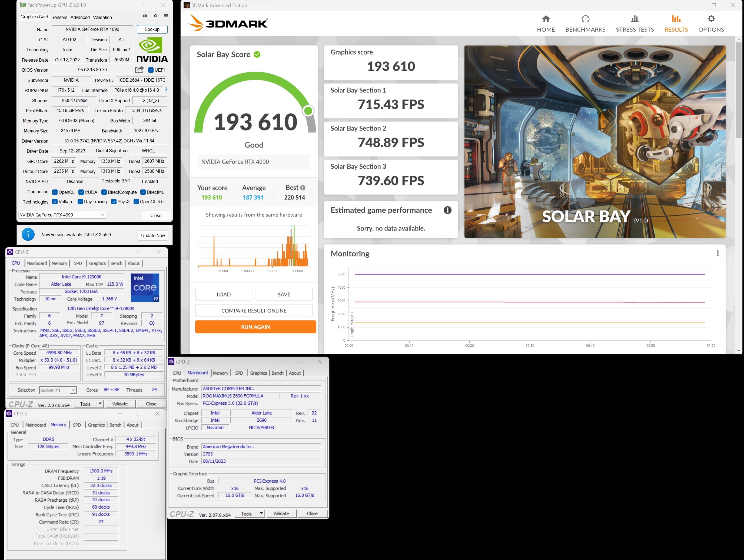Click Lookup button in GPU-Z
This screenshot has width=744, height=560.
coord(152,29)
